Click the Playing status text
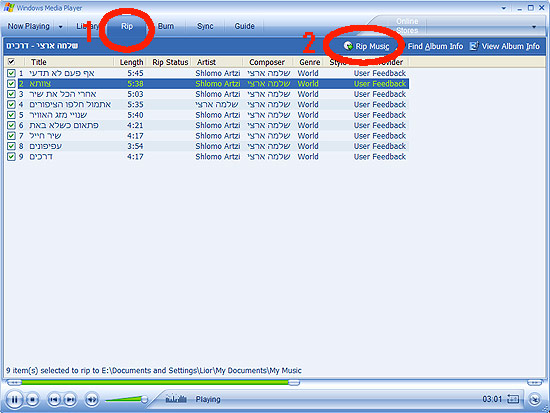This screenshot has width=550, height=413. click(208, 399)
